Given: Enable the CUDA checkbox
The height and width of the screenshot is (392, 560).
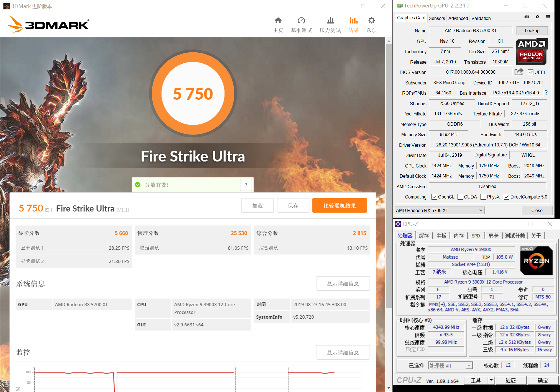Looking at the screenshot, I should (460, 197).
